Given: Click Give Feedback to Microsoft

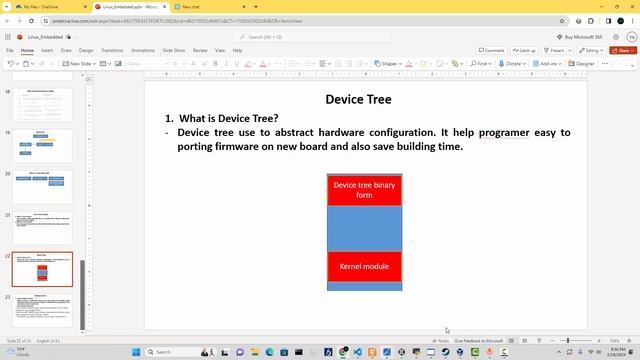Looking at the screenshot, I should coord(478,341).
